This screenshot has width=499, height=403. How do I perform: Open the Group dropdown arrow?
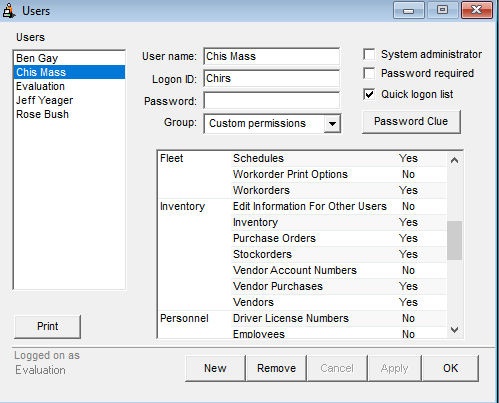(332, 124)
